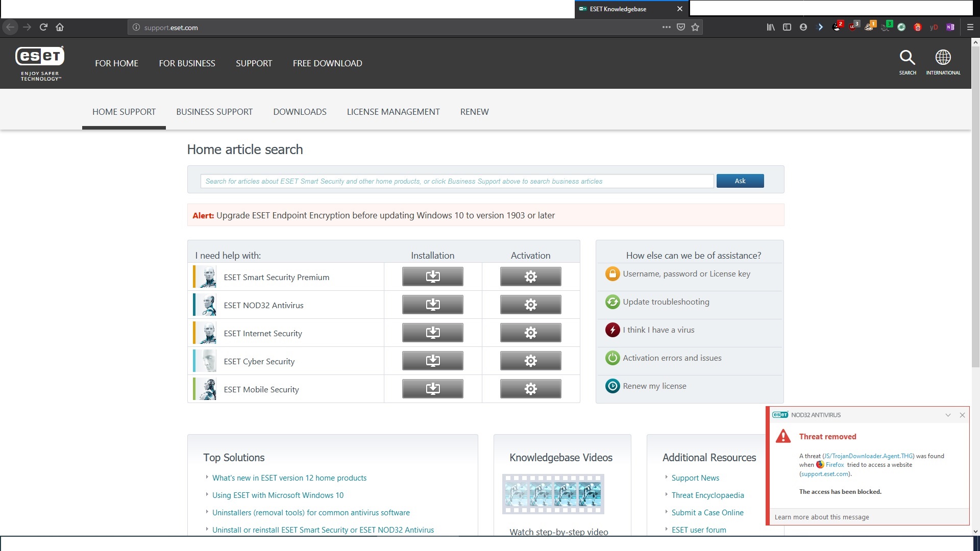Open the International globe icon
Viewport: 980px width, 551px height.
click(943, 57)
